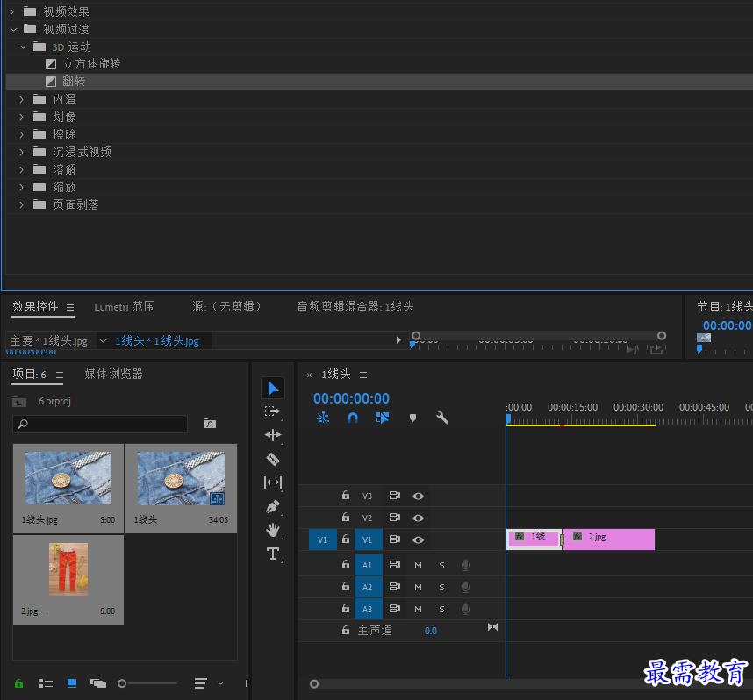The width and height of the screenshot is (753, 700).
Task: Select the Ripple Edit tool
Action: pos(273,435)
